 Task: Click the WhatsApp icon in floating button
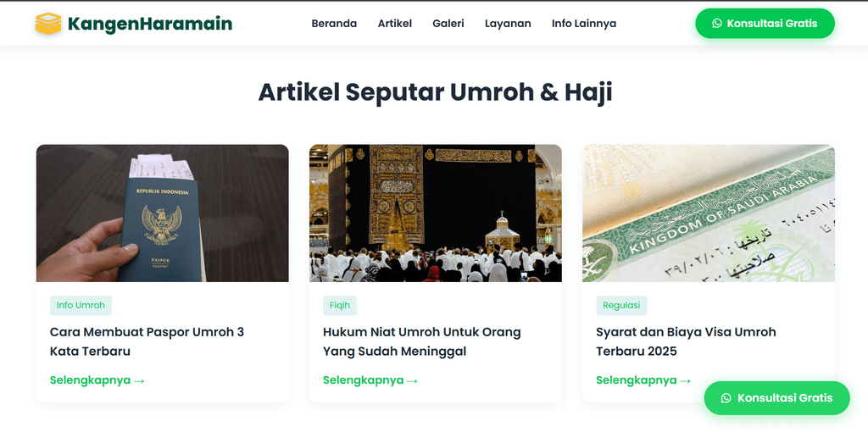[726, 398]
